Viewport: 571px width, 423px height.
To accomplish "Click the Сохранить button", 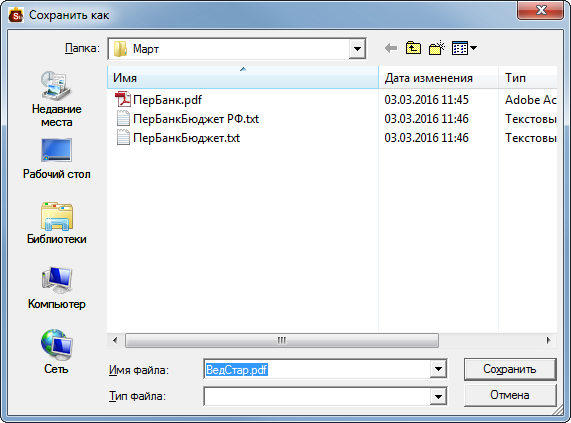I will (510, 369).
